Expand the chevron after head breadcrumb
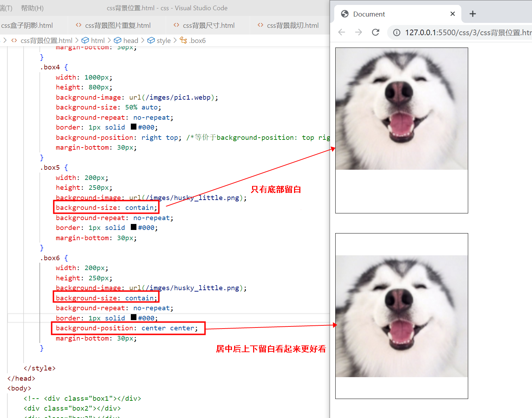Screen dimensions: 532x418 pos(142,40)
